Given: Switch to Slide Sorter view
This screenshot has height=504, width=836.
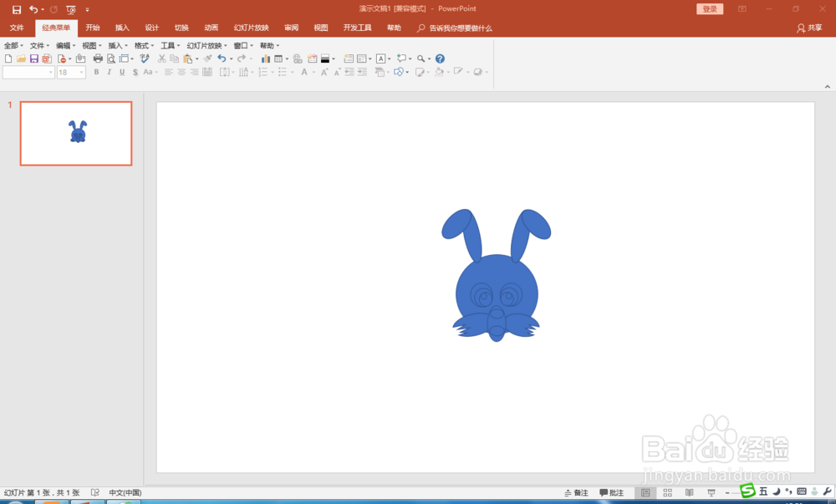Looking at the screenshot, I should [667, 493].
